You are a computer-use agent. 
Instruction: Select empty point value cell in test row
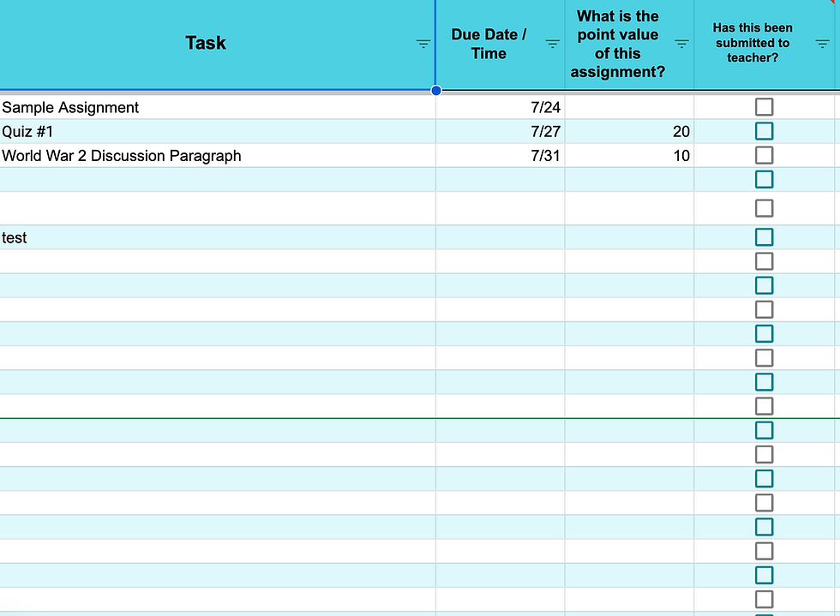(629, 237)
